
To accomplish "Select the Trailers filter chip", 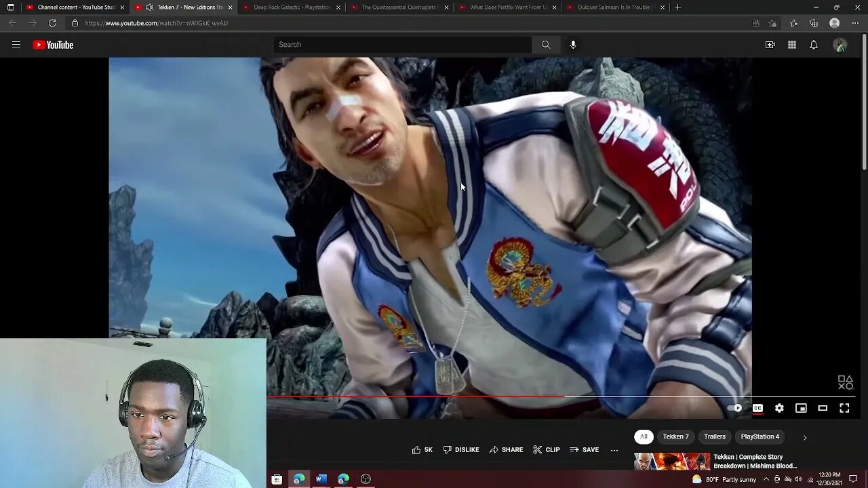I will pos(715,436).
